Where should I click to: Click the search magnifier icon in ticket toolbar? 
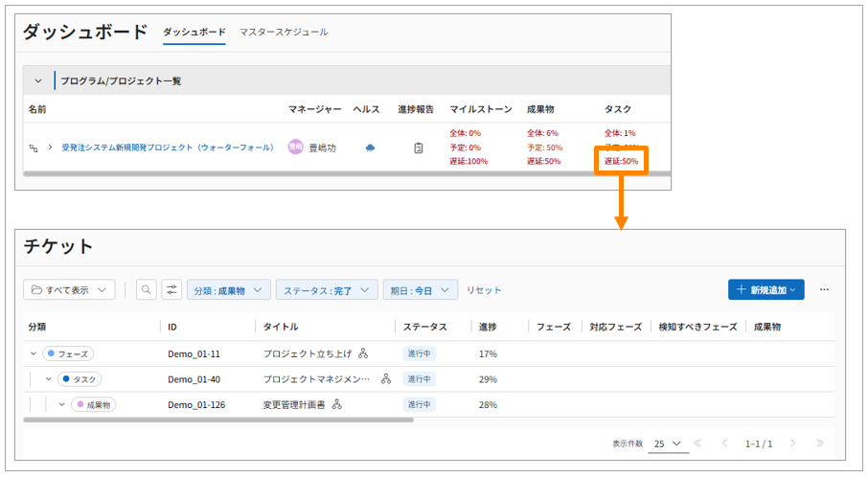point(147,290)
